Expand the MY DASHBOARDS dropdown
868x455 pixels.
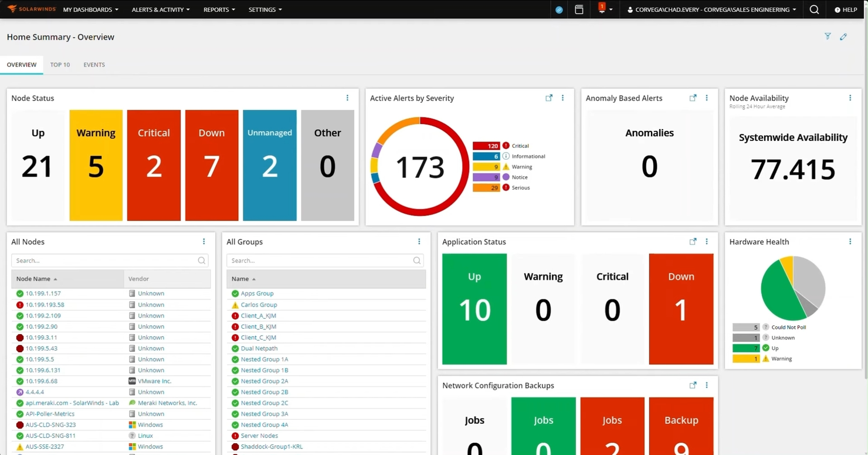pos(90,9)
